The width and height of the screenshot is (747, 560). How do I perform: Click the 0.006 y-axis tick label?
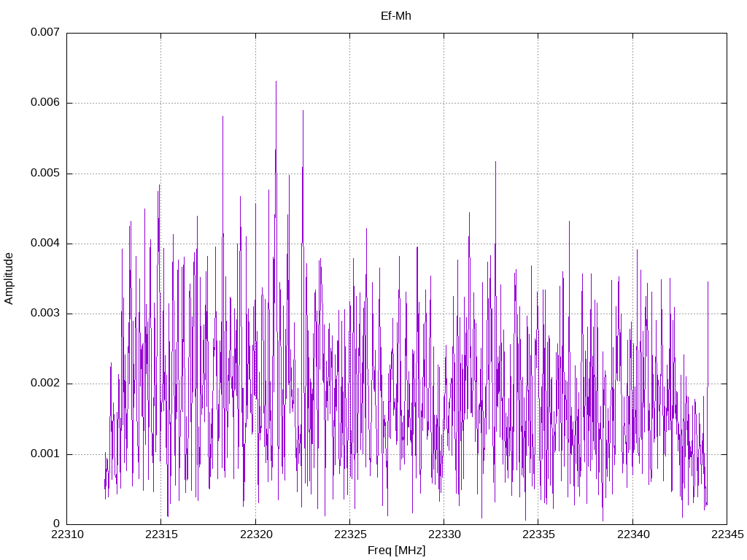tap(45, 102)
